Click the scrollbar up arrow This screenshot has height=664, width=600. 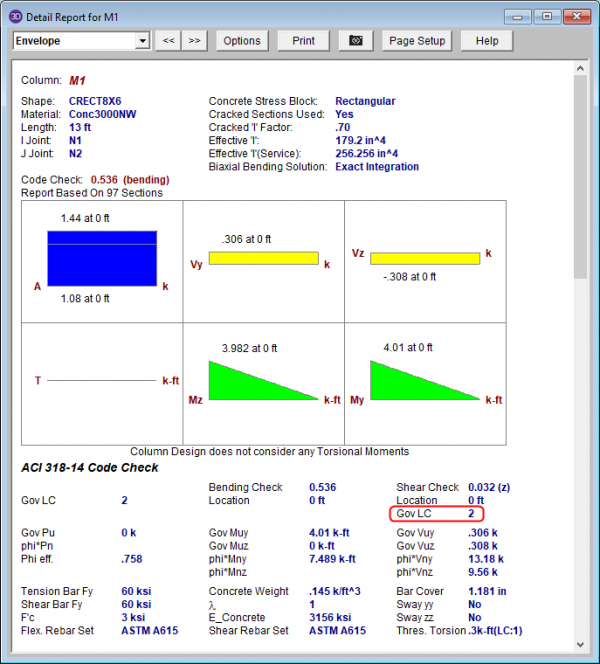[x=580, y=68]
